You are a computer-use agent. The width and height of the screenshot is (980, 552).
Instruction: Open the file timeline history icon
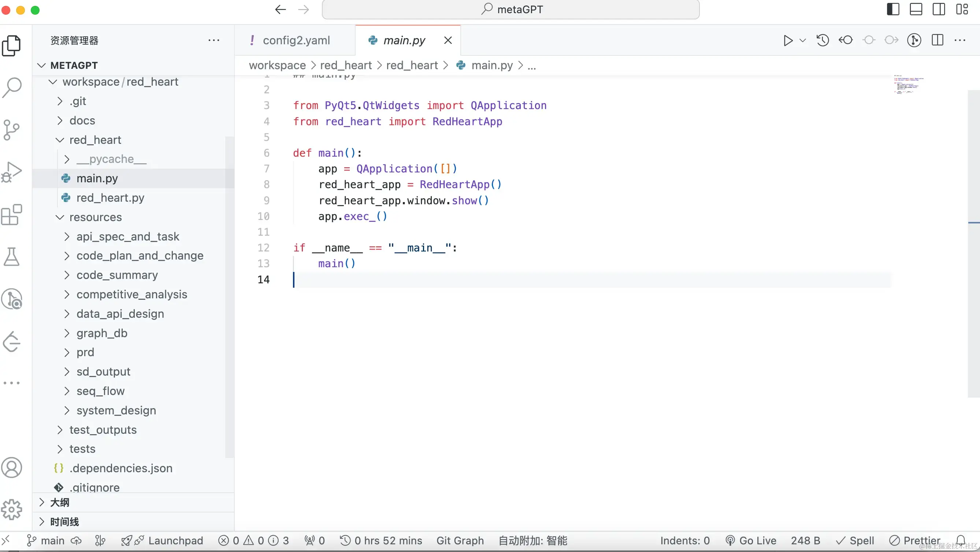[823, 40]
